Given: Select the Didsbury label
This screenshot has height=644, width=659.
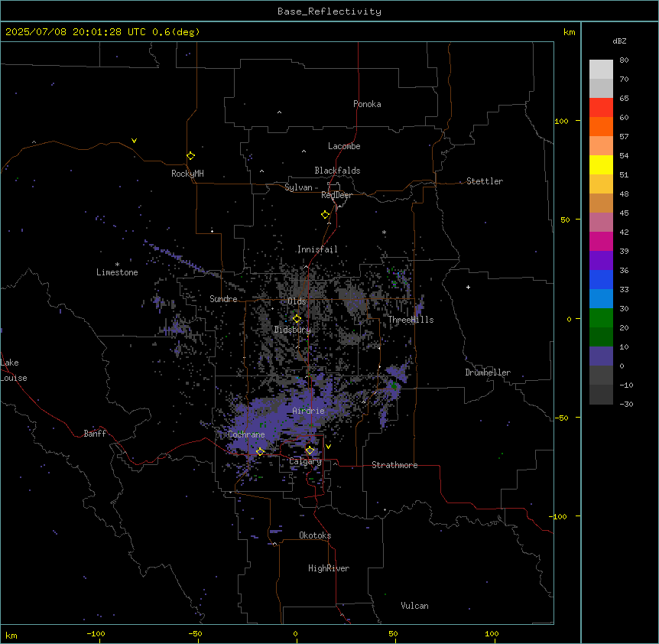Looking at the screenshot, I should point(293,330).
